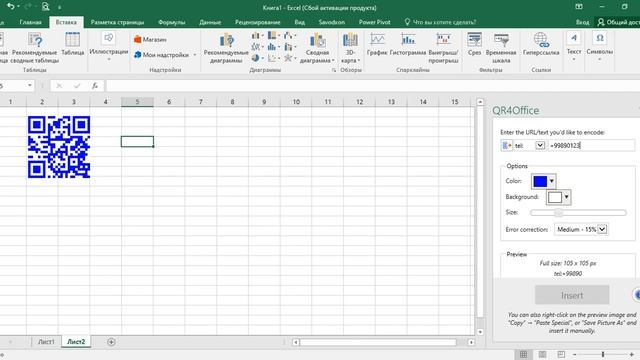Click horizontal scrollbar right arrow
Viewport: 640px width, 360px height.
pos(471,342)
